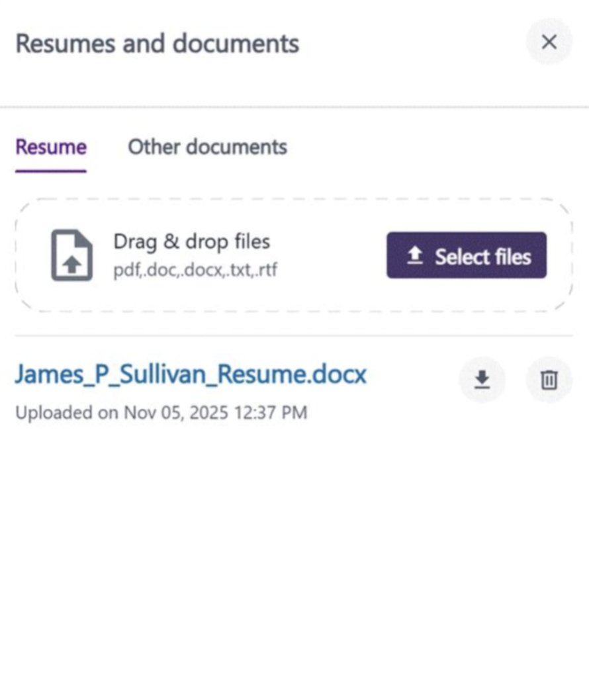Open the Other documents tab
Image resolution: width=589 pixels, height=700 pixels.
coord(207,147)
